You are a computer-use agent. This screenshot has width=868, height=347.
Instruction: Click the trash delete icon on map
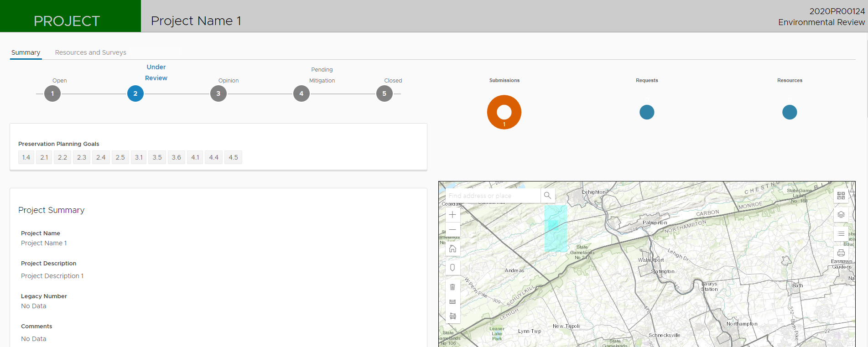coord(452,287)
